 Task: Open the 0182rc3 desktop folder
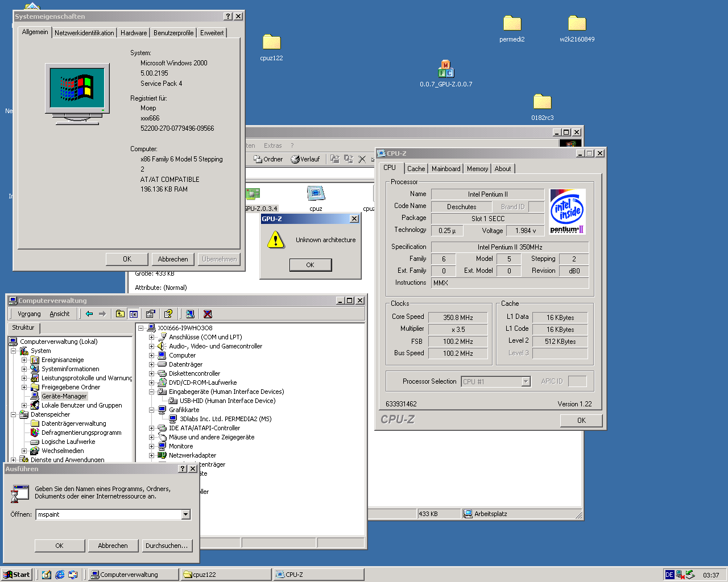coord(542,107)
